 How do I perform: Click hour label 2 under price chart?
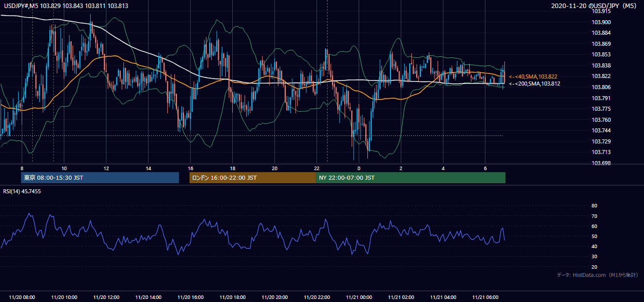[x=401, y=168]
